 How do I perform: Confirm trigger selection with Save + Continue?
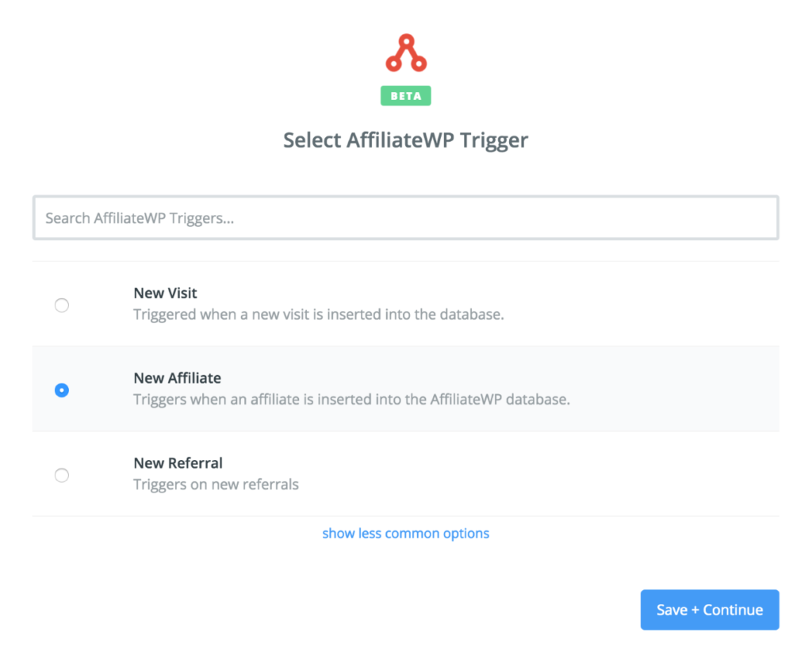click(710, 609)
